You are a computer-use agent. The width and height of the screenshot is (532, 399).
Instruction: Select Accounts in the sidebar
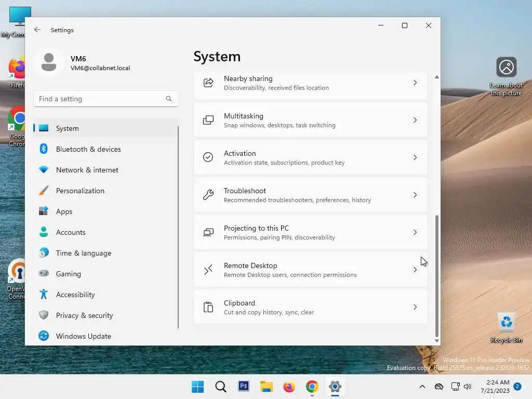[106, 232]
